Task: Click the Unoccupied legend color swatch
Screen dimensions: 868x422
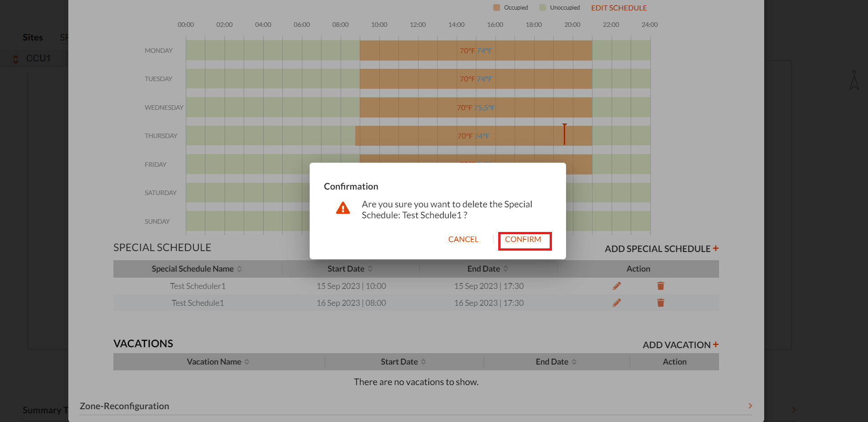Action: (x=542, y=8)
